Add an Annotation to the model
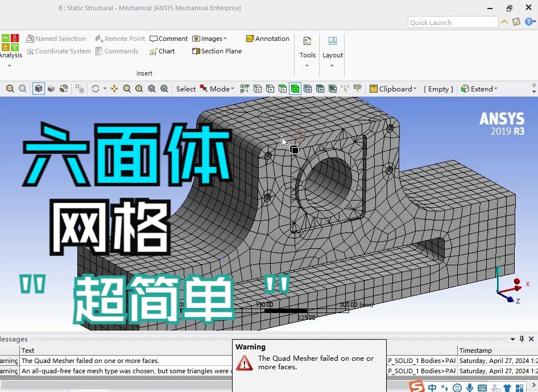 point(268,38)
